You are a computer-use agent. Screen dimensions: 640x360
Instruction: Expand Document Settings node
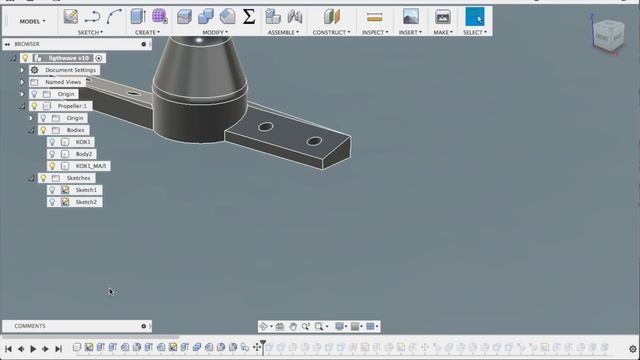coord(22,70)
